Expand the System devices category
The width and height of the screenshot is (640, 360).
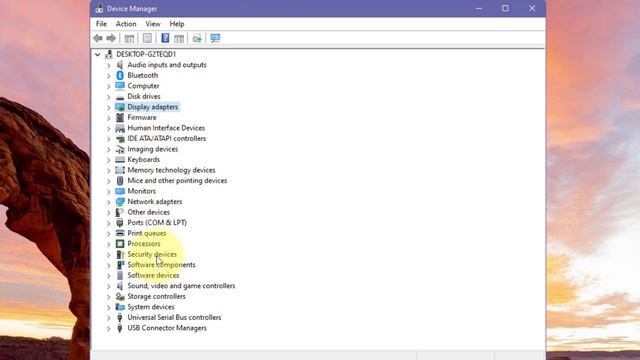109,307
